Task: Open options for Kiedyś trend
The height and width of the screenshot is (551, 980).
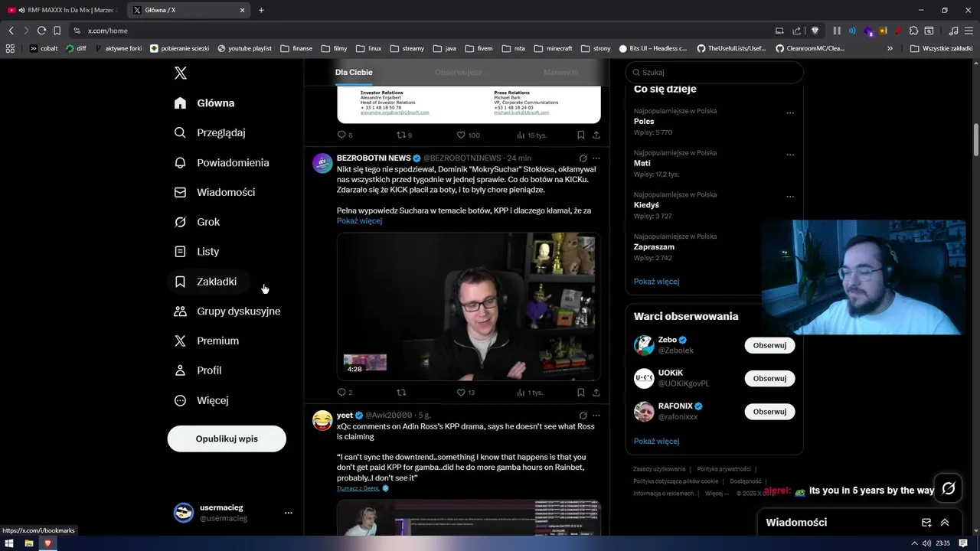Action: 790,197
